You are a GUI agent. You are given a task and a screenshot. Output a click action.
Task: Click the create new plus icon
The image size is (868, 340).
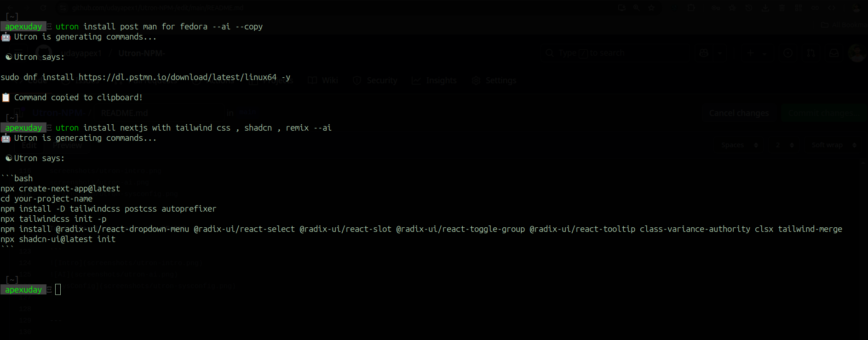[x=750, y=53]
